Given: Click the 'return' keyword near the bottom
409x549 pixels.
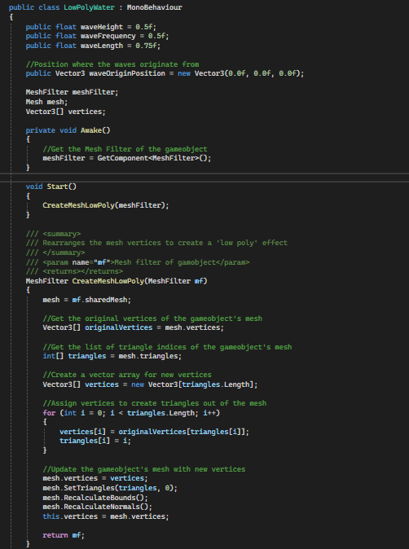Looking at the screenshot, I should 55,535.
